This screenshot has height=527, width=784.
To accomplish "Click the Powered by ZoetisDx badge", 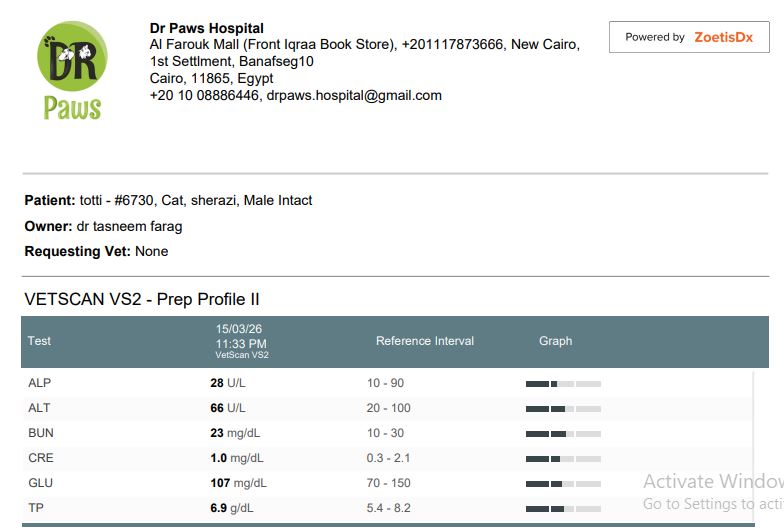I will (689, 37).
